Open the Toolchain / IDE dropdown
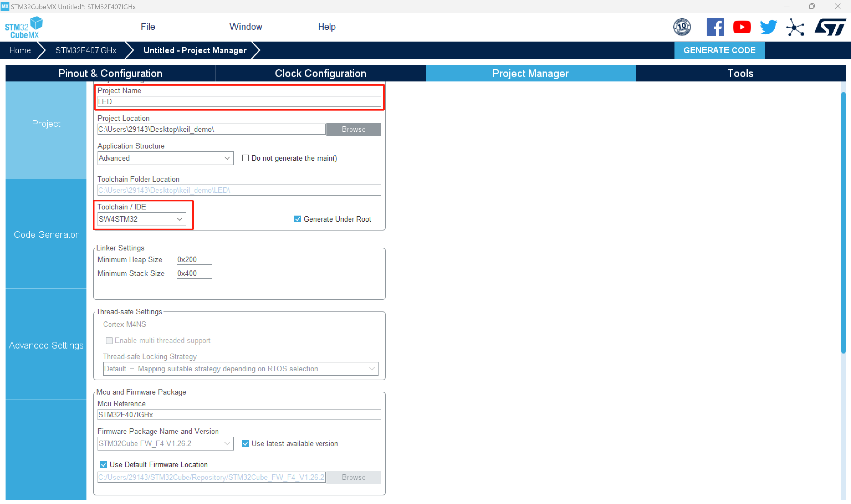 click(x=141, y=219)
